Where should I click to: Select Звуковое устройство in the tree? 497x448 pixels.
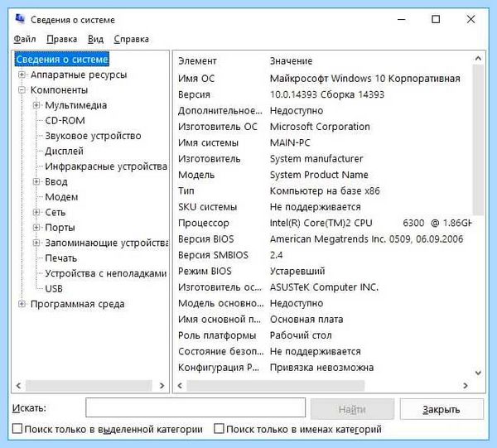coord(93,136)
